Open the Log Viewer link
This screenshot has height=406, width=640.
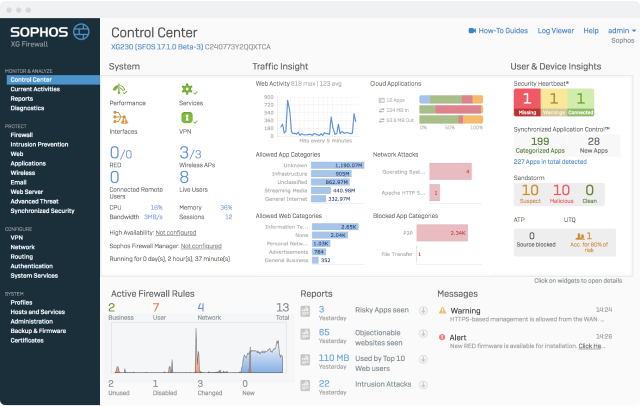pyautogui.click(x=555, y=31)
